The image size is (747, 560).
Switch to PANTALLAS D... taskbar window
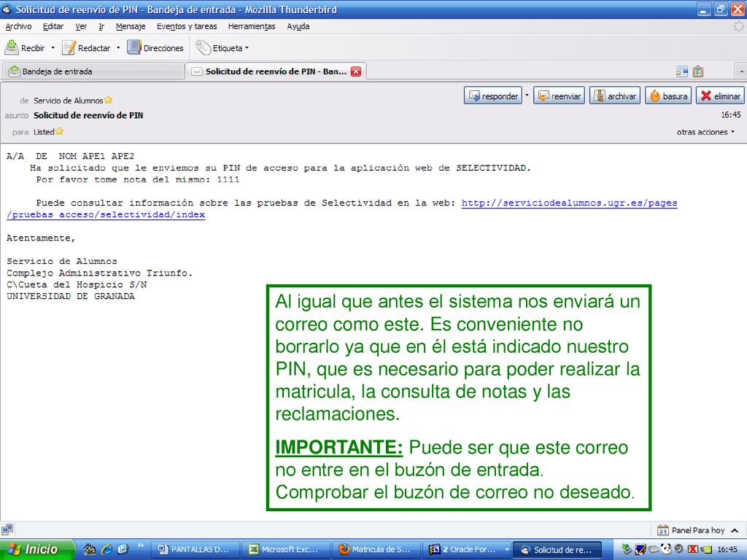coord(195,549)
